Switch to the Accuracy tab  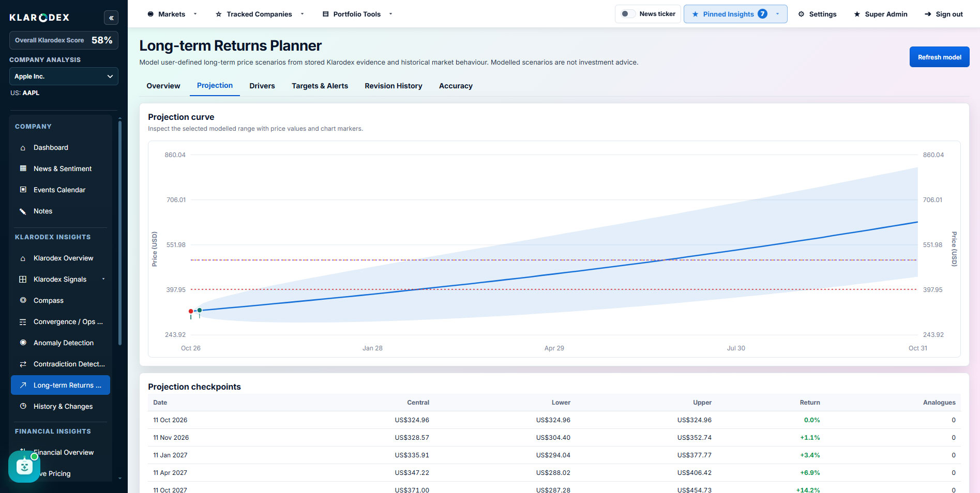(x=456, y=86)
